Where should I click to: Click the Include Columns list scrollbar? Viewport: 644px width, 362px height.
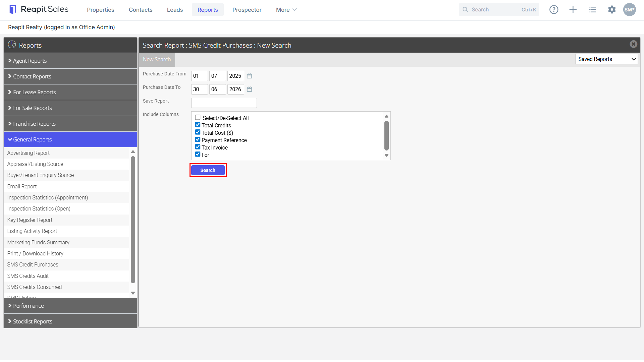click(386, 136)
